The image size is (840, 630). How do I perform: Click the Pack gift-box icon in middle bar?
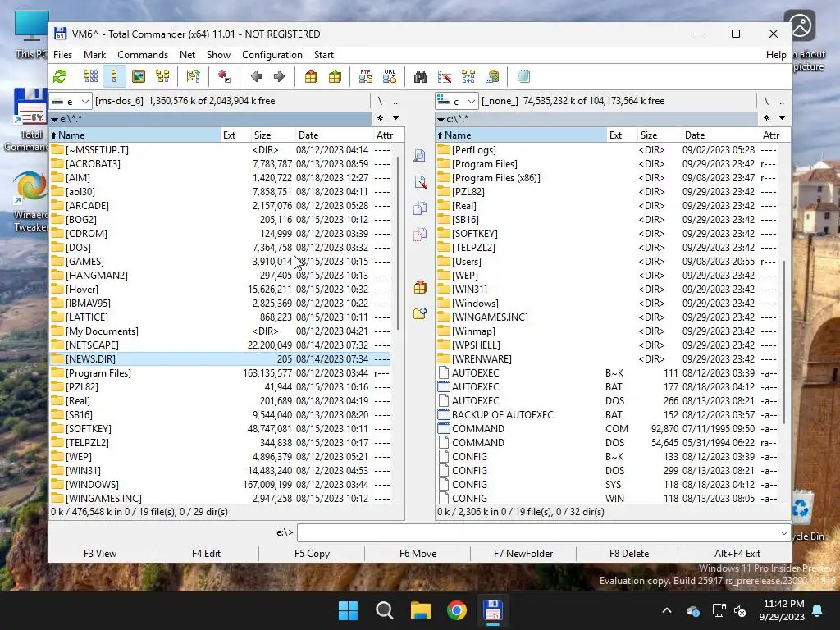[420, 287]
